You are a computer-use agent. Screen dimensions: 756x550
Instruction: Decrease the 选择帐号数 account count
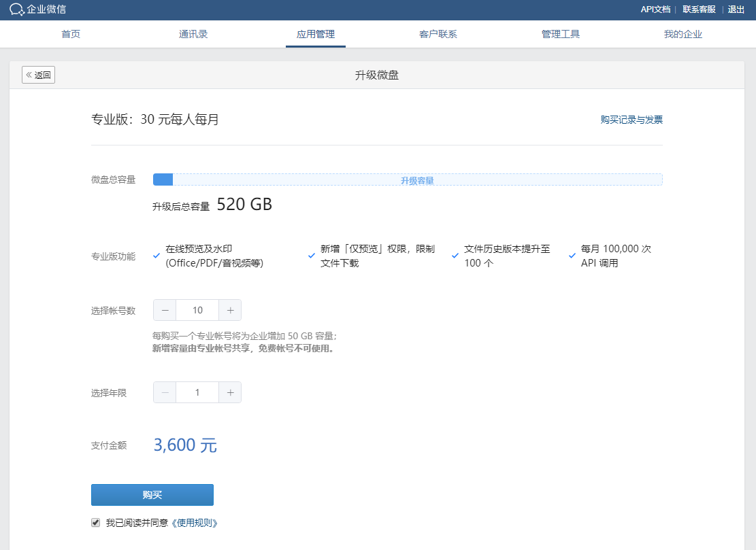(165, 310)
